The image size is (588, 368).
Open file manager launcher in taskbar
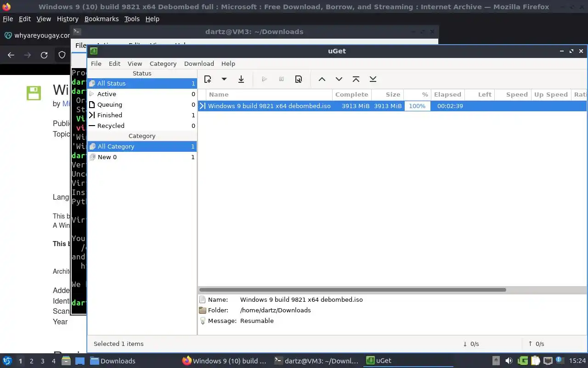coord(66,361)
